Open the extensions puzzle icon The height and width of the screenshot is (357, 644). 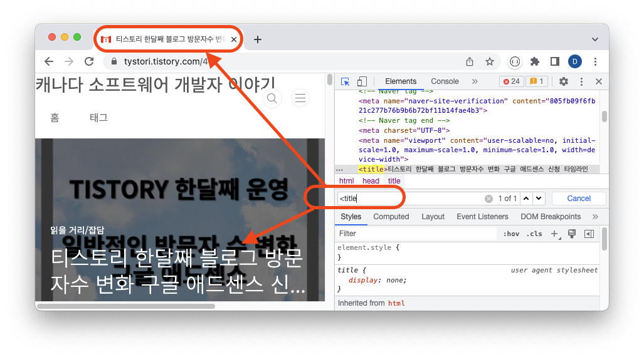point(534,61)
